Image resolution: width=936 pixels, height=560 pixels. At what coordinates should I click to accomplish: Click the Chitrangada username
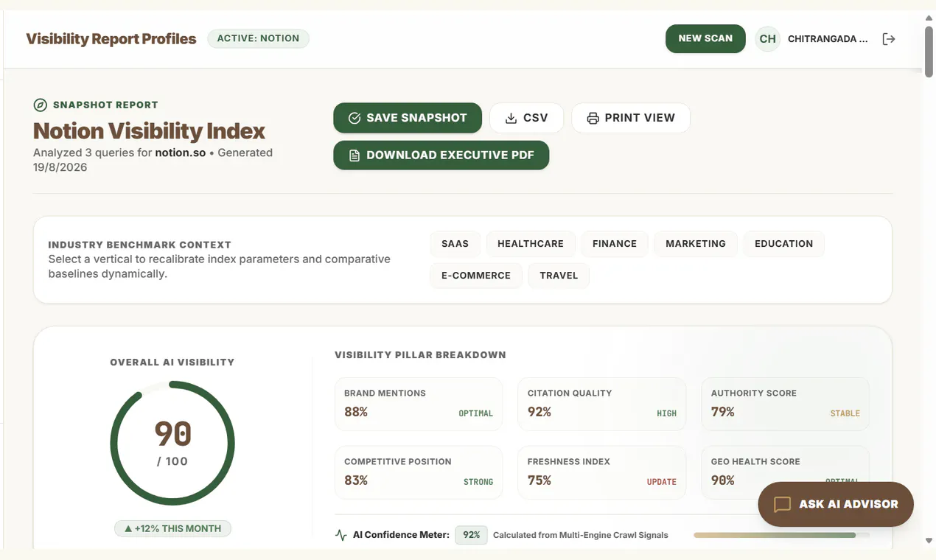coord(828,39)
